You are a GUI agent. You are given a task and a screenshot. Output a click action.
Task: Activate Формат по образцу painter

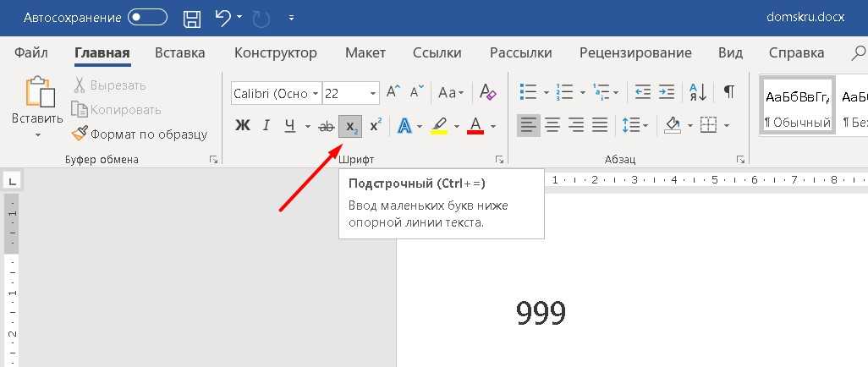pyautogui.click(x=140, y=134)
